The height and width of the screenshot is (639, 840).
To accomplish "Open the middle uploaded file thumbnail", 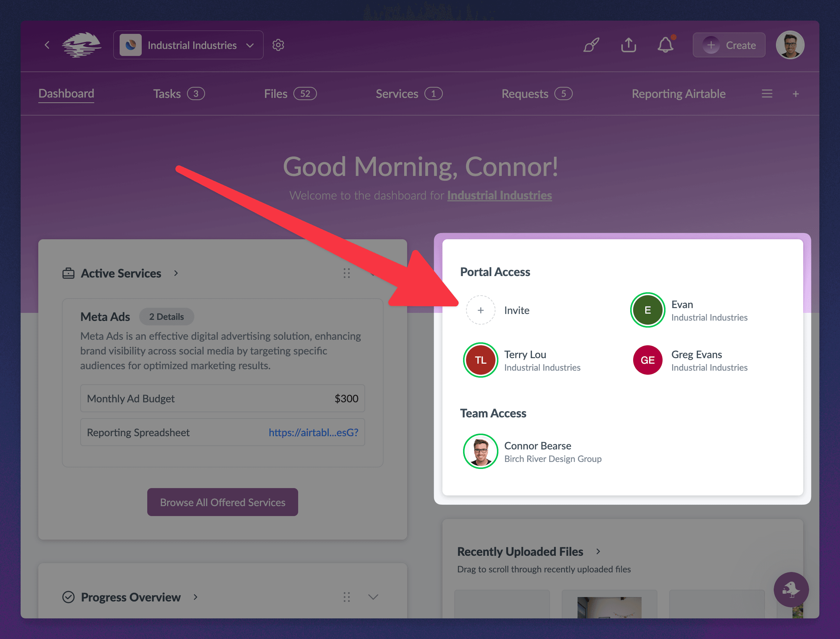I will [609, 604].
